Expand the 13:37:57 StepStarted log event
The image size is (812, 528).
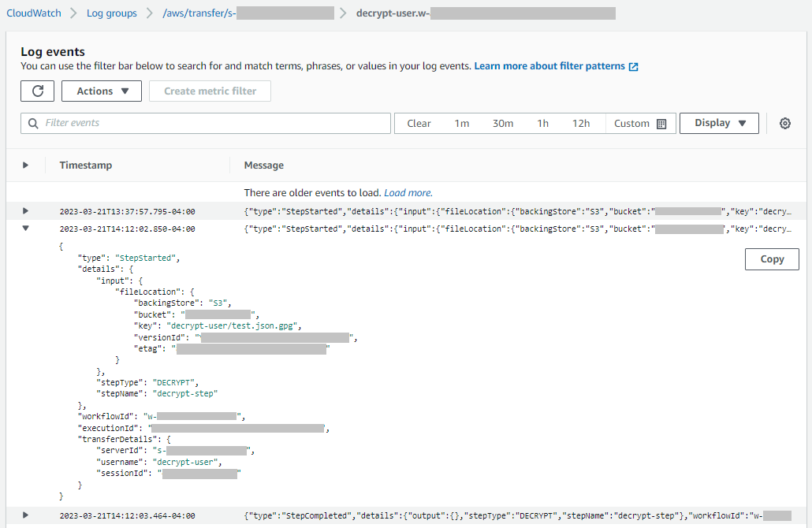[x=25, y=211]
